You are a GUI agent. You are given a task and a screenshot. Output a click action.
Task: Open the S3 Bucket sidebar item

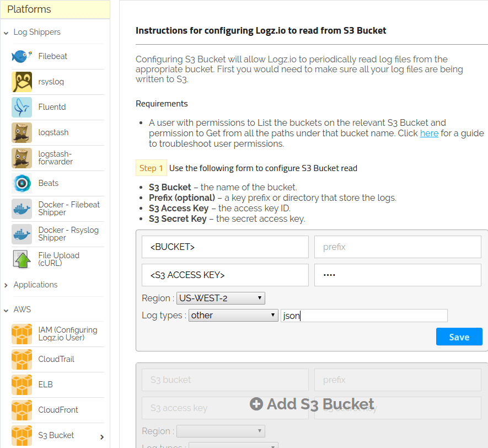(56, 435)
